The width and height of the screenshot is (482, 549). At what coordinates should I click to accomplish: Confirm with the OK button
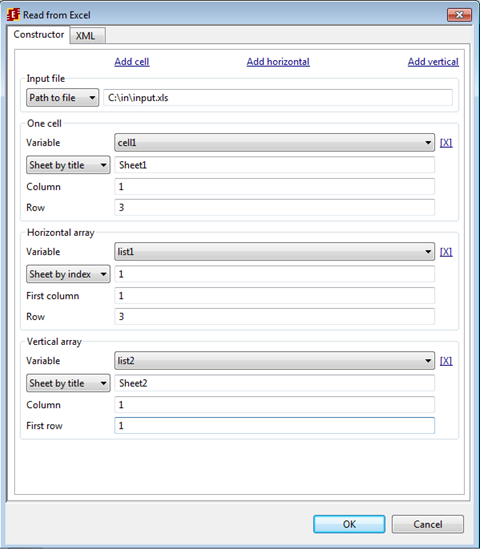coord(349,524)
